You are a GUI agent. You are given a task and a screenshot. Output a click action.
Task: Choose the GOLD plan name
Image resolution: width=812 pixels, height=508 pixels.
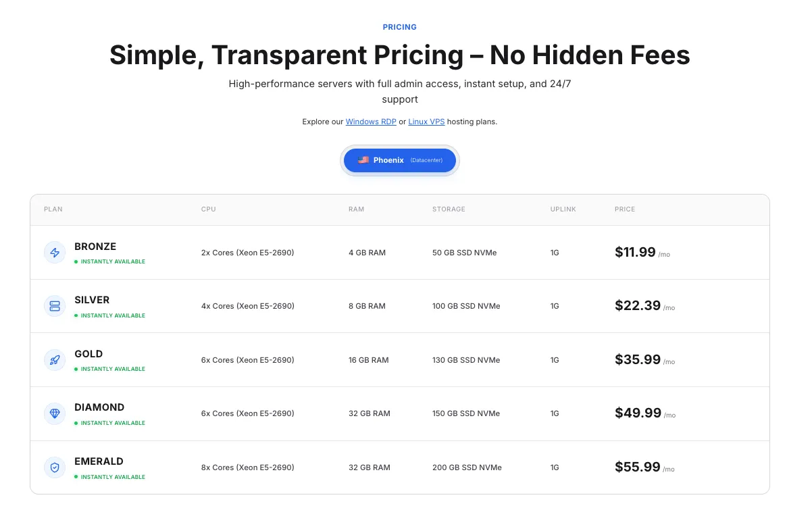(x=88, y=354)
